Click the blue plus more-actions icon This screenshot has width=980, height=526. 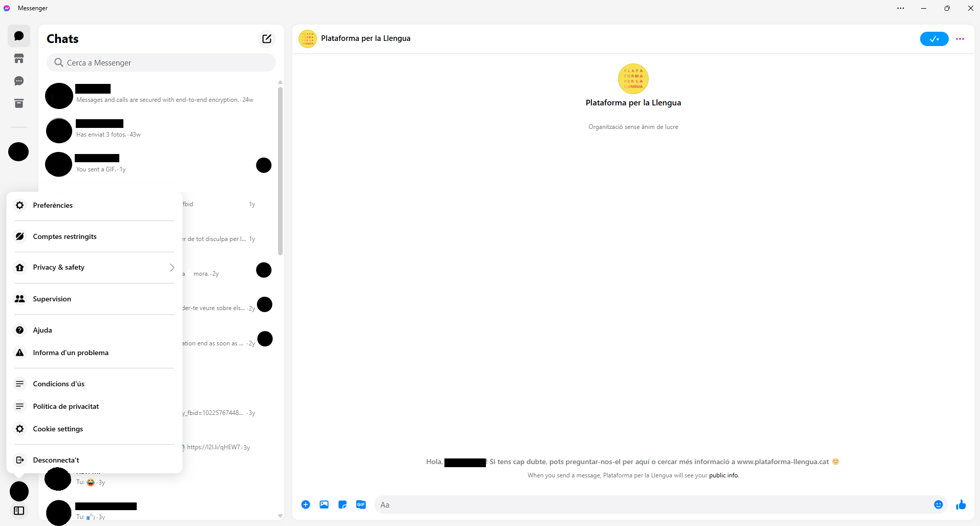[306, 505]
